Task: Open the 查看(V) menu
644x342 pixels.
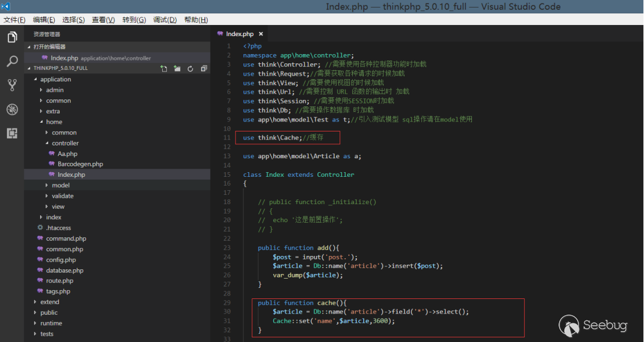Action: click(x=103, y=20)
